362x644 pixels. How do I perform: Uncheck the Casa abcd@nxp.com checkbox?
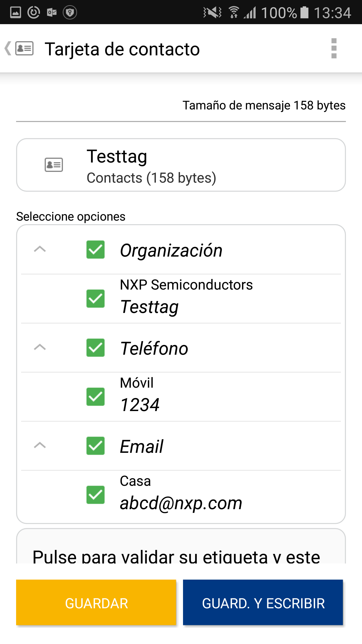pyautogui.click(x=96, y=495)
